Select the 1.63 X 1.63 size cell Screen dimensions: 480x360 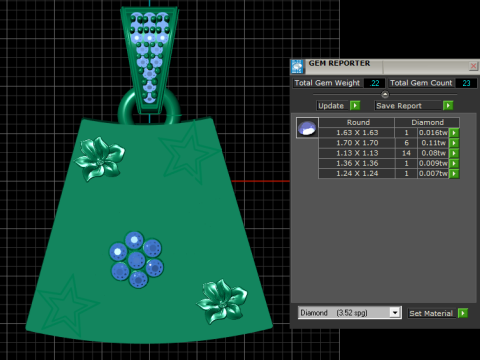(357, 133)
